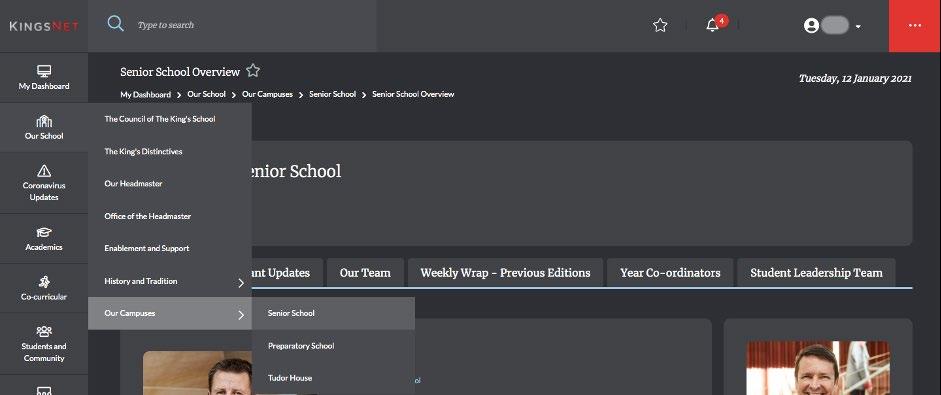
Task: Click the KingsNet logo
Action: coord(44,26)
